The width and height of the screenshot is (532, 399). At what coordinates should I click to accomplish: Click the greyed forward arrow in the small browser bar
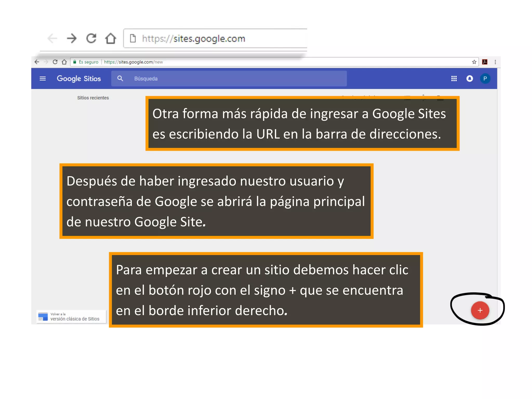[46, 62]
